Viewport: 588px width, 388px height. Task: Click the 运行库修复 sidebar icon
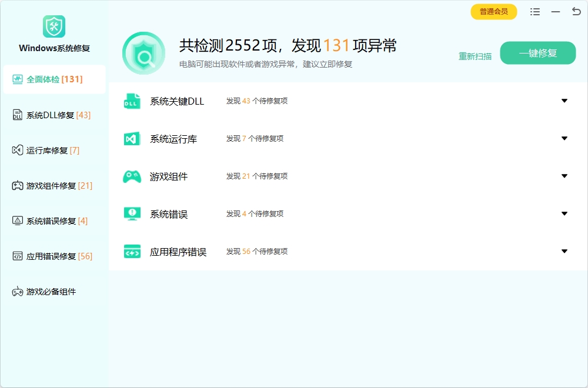click(18, 150)
